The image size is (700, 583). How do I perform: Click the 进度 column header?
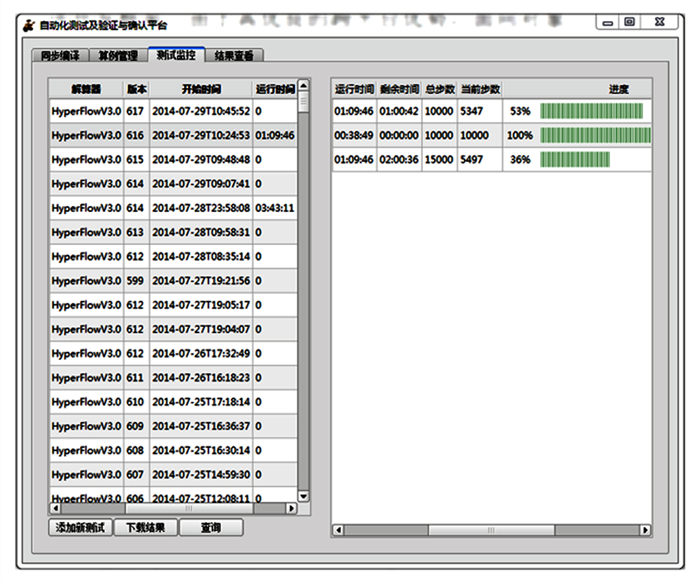[x=619, y=89]
